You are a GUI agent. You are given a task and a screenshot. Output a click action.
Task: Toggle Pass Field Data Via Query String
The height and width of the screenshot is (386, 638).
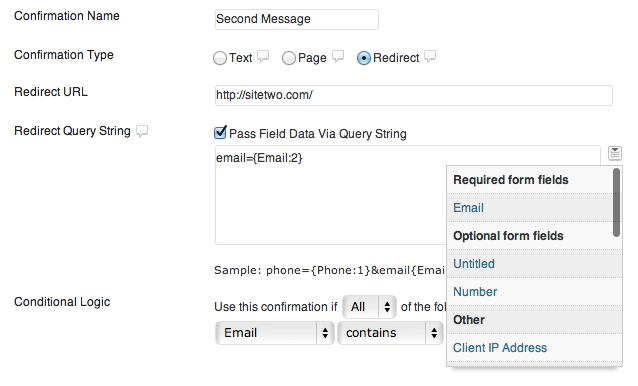coord(220,133)
